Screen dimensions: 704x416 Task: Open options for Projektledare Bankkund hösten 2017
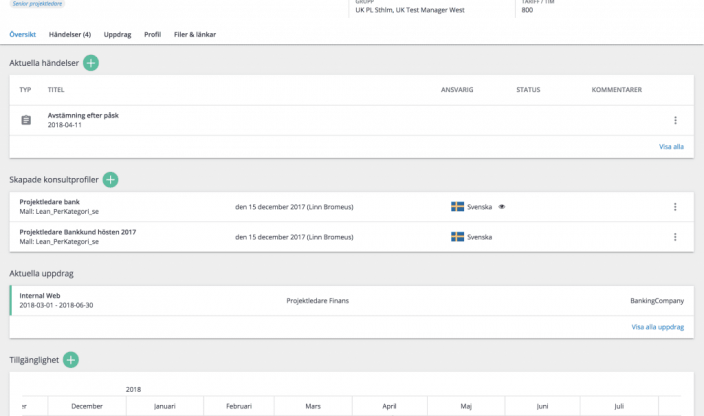[675, 237]
